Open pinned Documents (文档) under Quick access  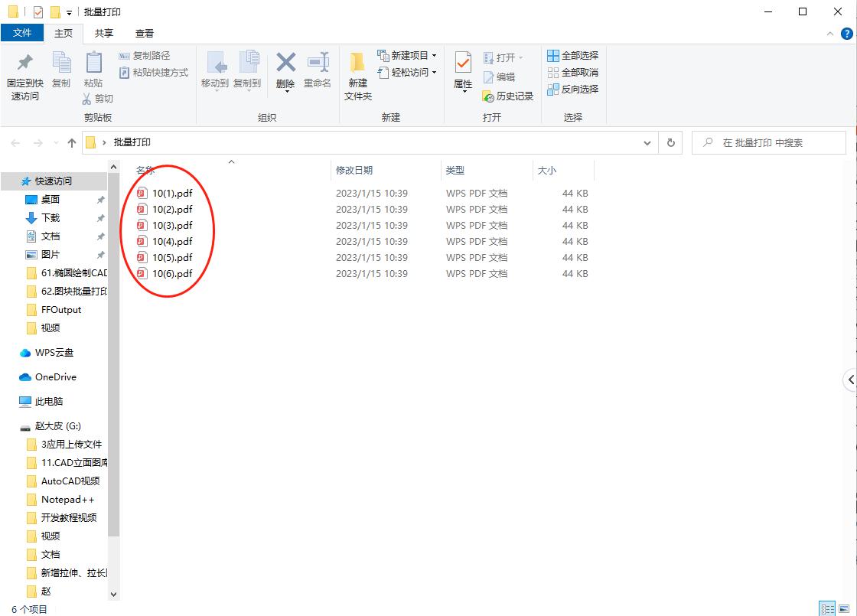(51, 236)
